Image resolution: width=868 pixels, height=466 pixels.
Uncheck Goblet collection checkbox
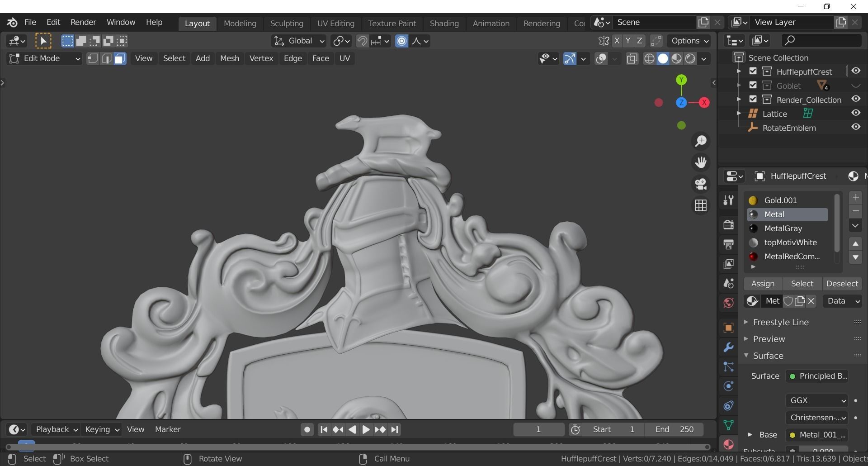753,85
